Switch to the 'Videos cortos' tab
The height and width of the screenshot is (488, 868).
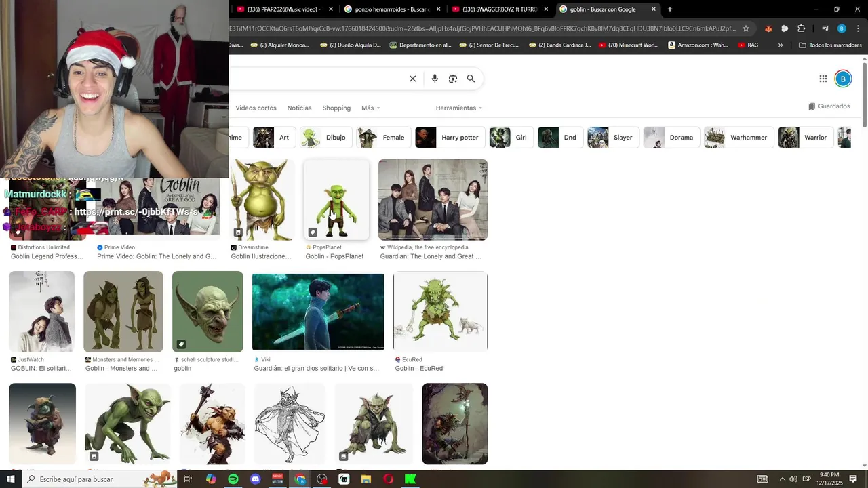tap(256, 108)
